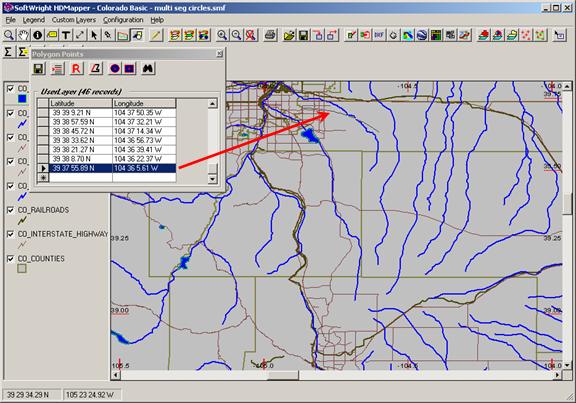Open the File menu
This screenshot has width=576, height=403.
click(10, 20)
